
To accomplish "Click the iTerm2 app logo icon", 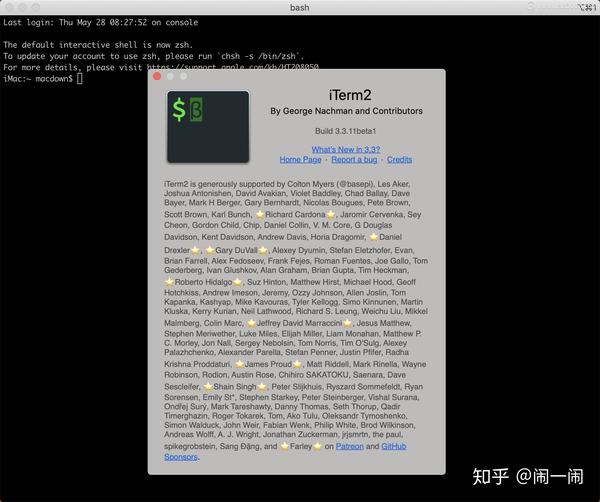I will (x=208, y=127).
